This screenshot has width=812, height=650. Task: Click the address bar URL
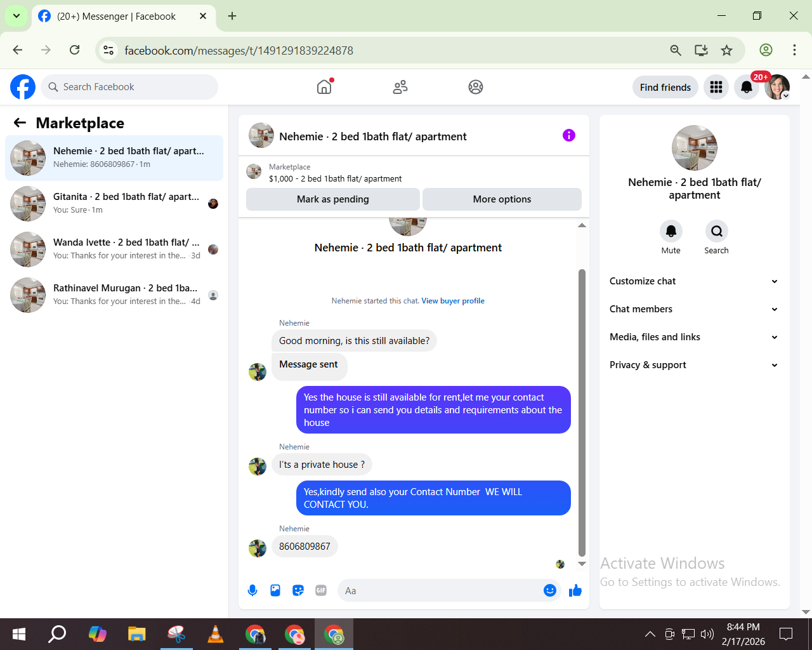click(x=239, y=50)
